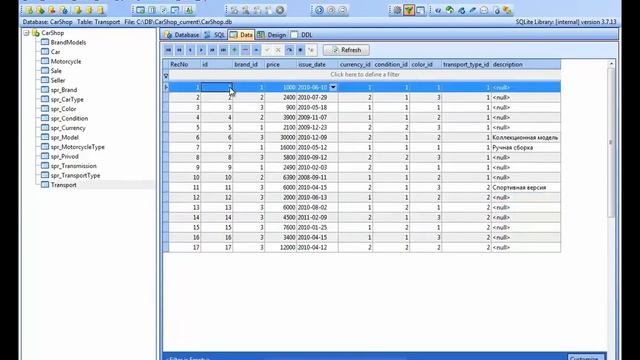Viewport: 640px width, 360px height.
Task: Click the highlighted green funnel filter toolbar icon
Action: tap(409, 10)
